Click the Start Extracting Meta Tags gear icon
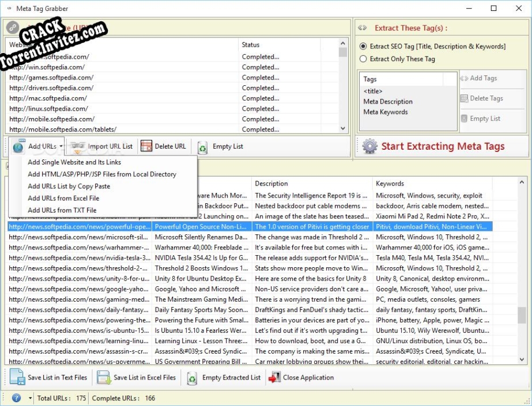The width and height of the screenshot is (532, 406). [368, 146]
